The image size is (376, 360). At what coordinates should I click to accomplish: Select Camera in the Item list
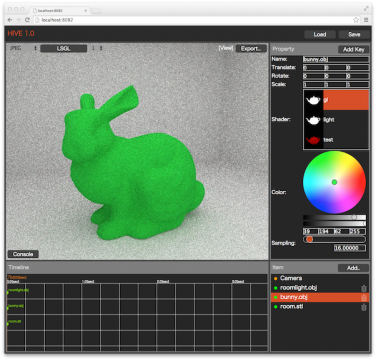tap(320, 278)
